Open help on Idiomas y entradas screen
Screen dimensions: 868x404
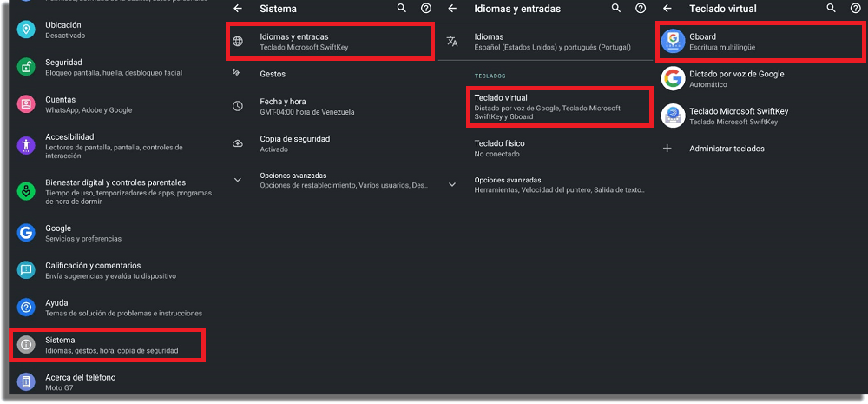click(641, 9)
